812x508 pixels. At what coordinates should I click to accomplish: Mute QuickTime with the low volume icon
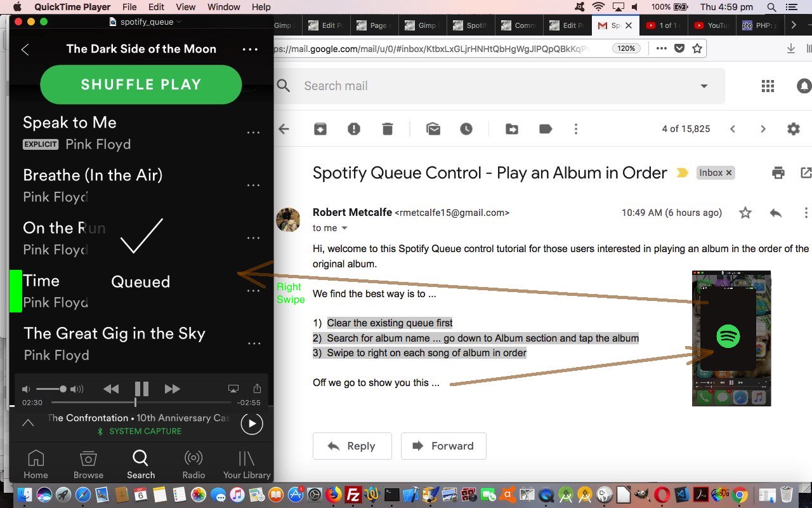click(26, 389)
